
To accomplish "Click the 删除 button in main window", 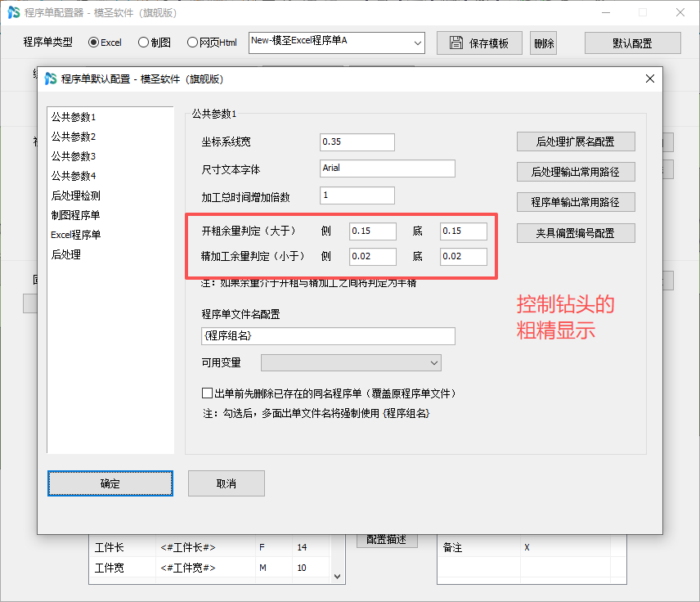I will [x=543, y=43].
